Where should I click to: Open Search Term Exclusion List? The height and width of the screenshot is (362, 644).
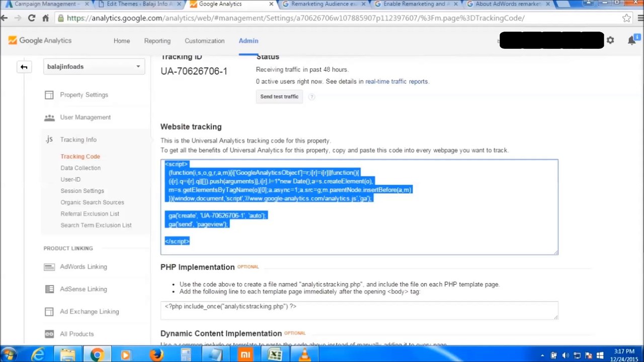[96, 225]
